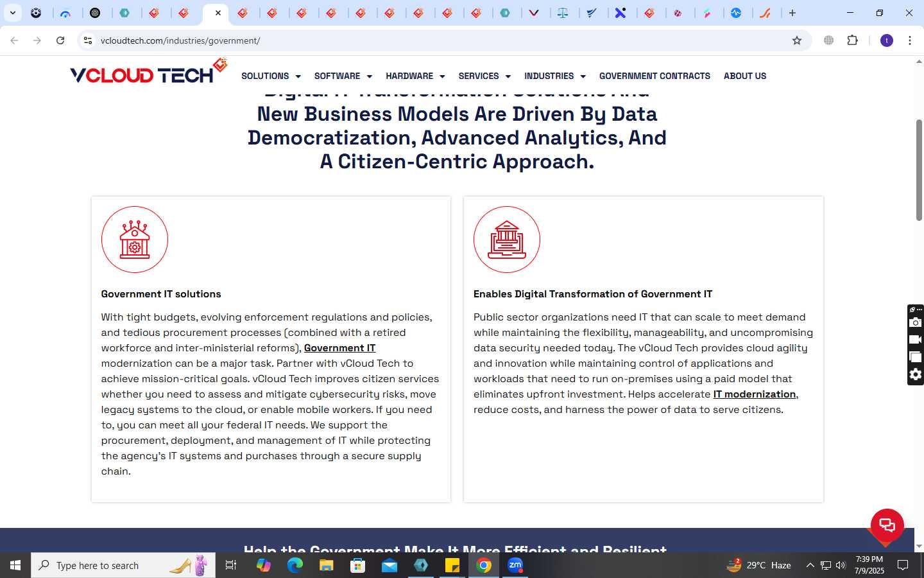This screenshot has height=578, width=924.
Task: Open the gear settings in side widget
Action: 916,374
